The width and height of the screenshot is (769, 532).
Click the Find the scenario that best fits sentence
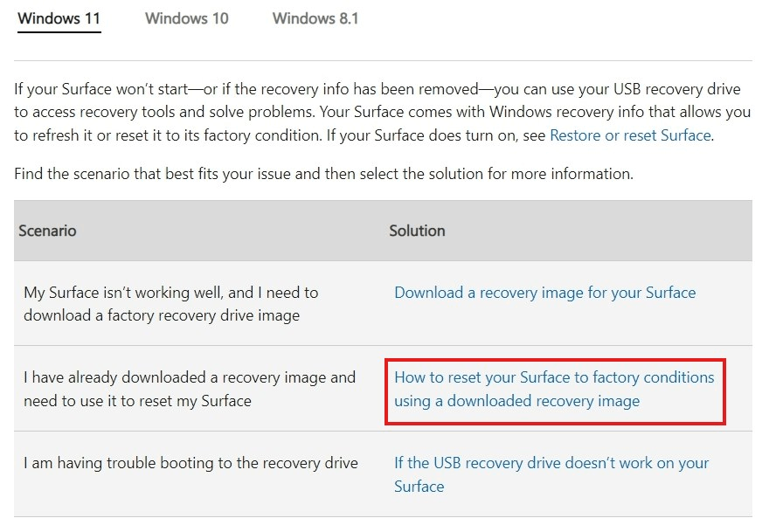[x=323, y=174]
